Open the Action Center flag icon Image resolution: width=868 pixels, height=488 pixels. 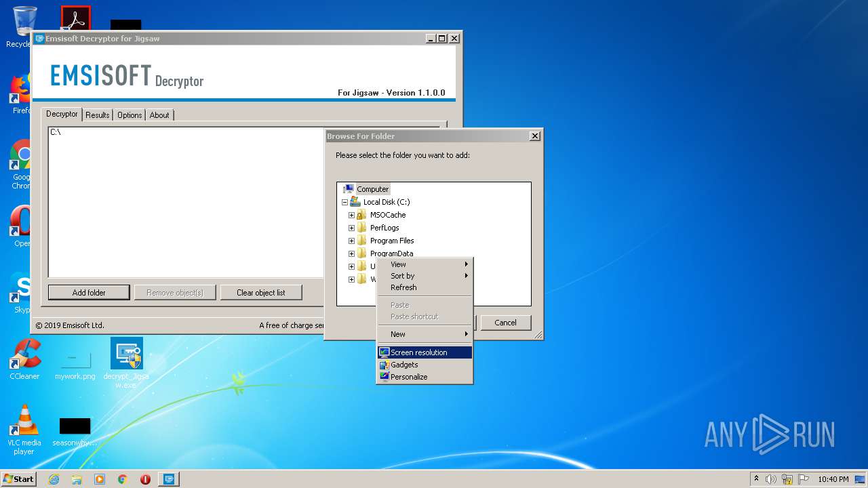pyautogui.click(x=804, y=479)
